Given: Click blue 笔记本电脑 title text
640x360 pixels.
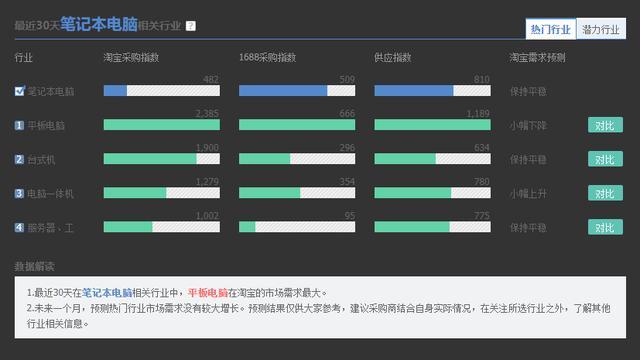Looking at the screenshot, I should [99, 24].
